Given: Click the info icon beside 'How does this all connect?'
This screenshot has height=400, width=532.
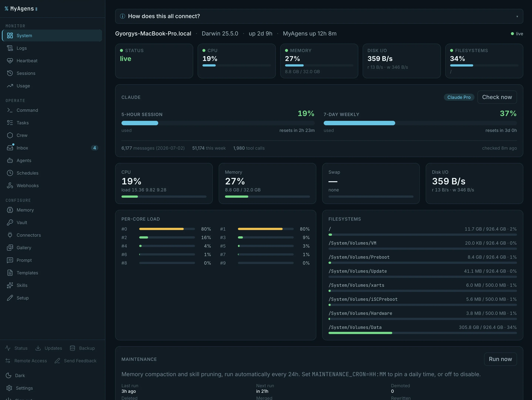Looking at the screenshot, I should coord(122,16).
